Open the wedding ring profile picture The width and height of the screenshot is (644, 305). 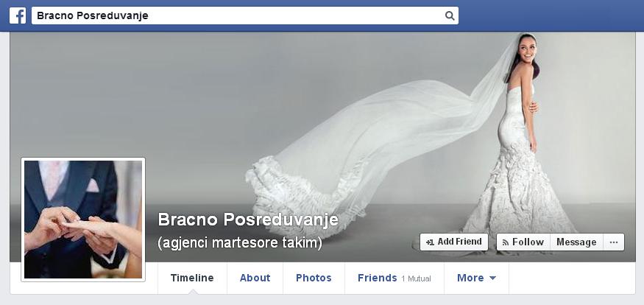[83, 219]
